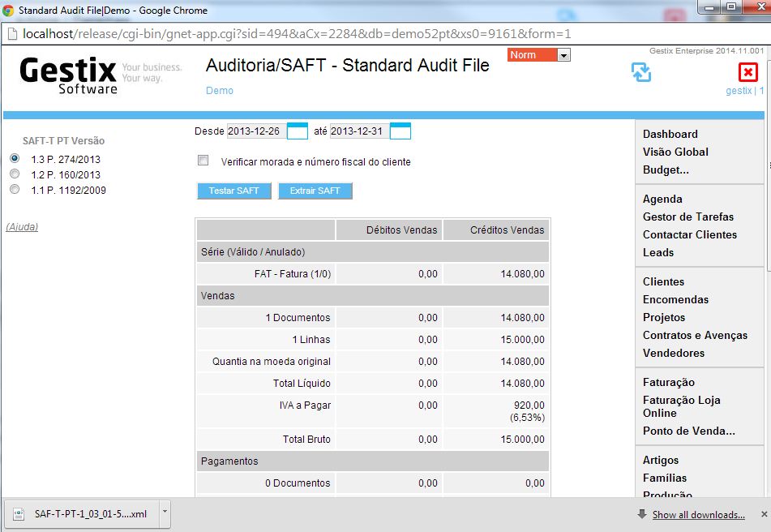Click the Total Líquido row label
This screenshot has height=532, width=771.
[302, 383]
